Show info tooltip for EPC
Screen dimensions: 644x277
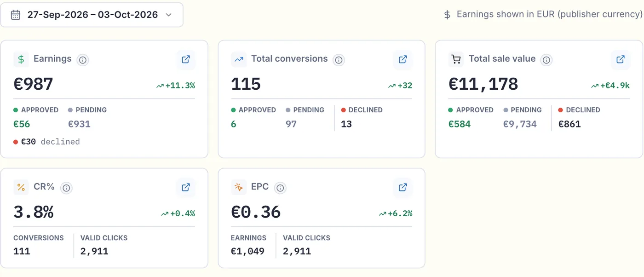pos(280,188)
